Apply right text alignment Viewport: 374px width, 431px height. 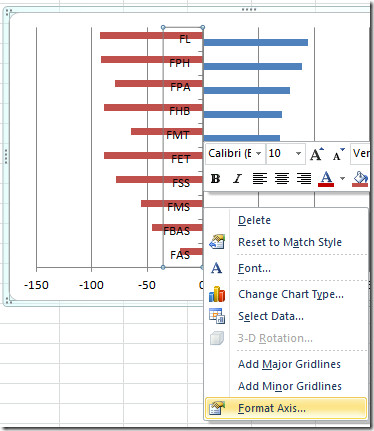coord(304,179)
